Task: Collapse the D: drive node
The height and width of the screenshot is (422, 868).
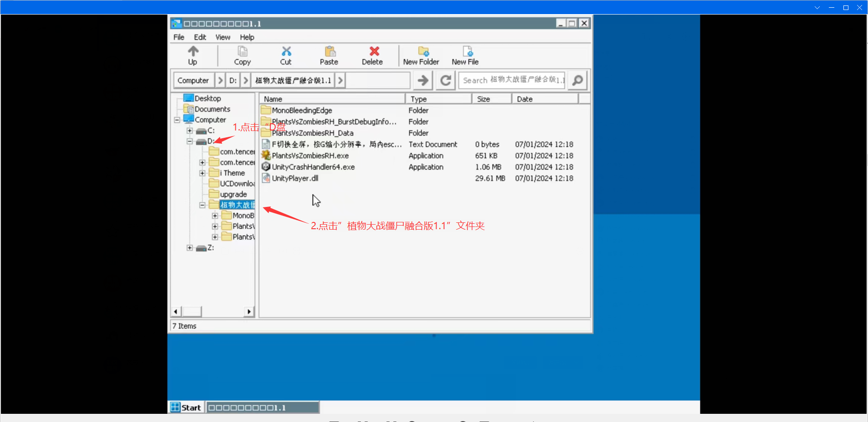Action: point(189,141)
